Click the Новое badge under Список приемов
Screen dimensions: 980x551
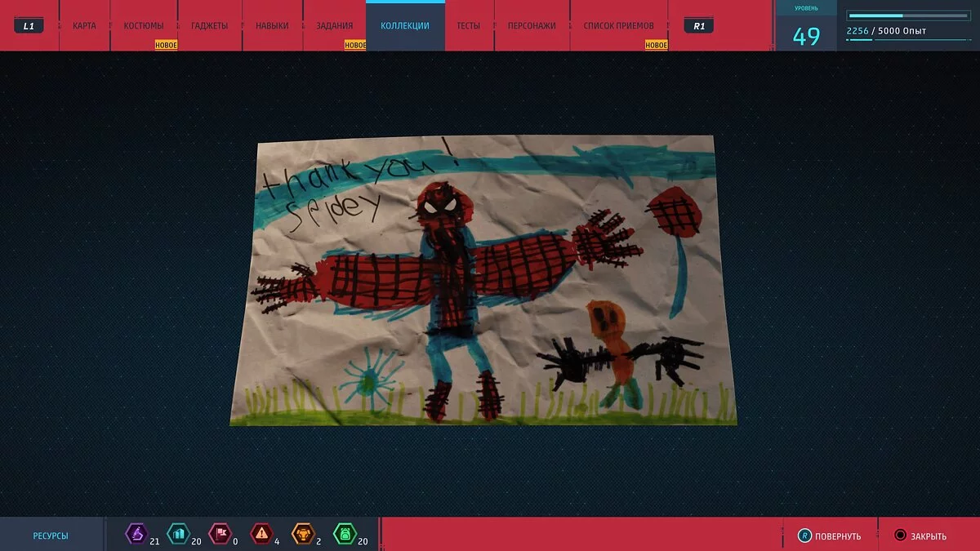pos(657,46)
